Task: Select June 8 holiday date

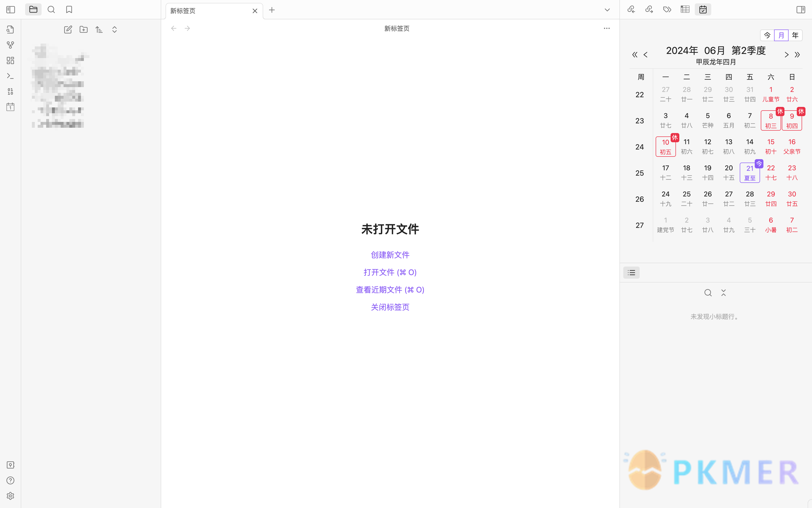Action: 771,121
